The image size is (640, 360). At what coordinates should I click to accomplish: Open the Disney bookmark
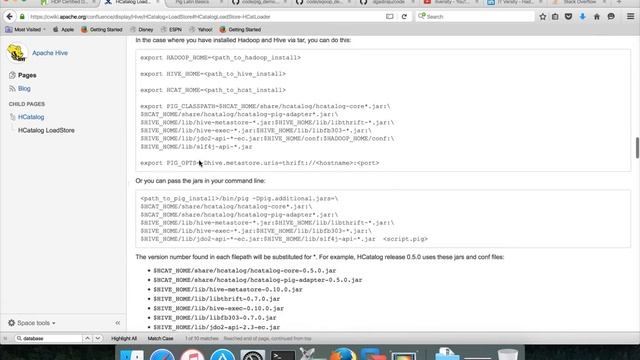[x=142, y=29]
